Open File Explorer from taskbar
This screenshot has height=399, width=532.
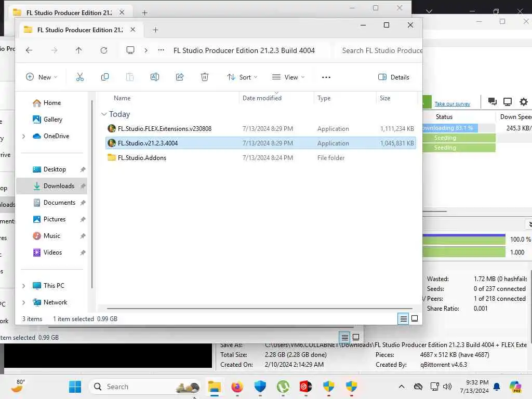(215, 387)
